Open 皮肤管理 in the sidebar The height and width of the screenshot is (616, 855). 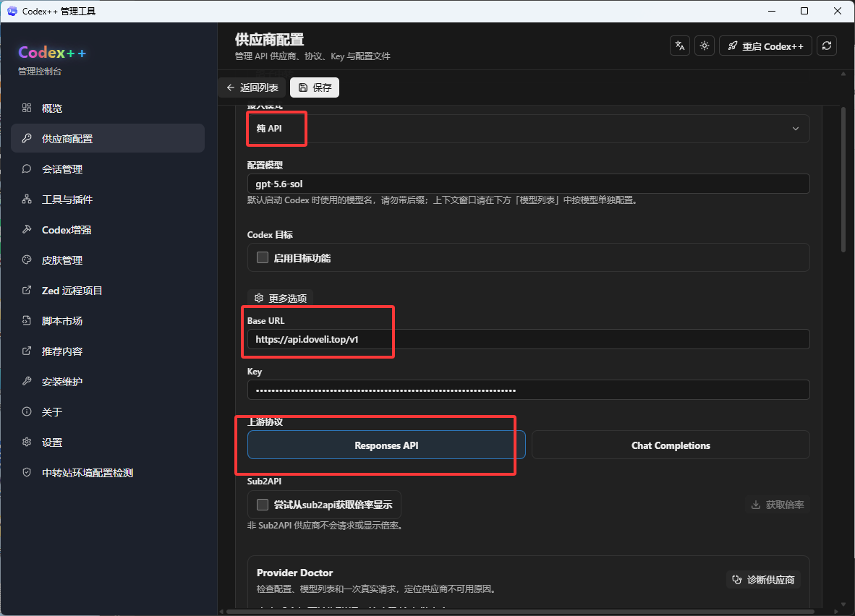tap(108, 260)
